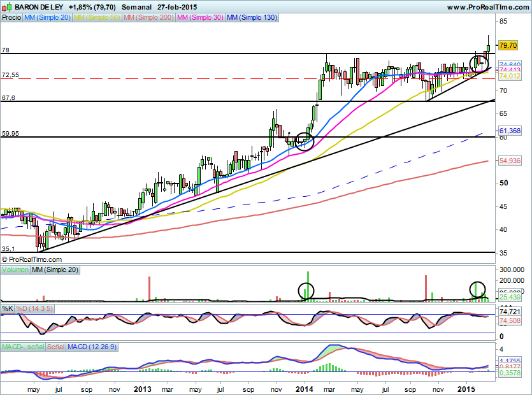Open the MM (Simple 200) indicator label

148,18
